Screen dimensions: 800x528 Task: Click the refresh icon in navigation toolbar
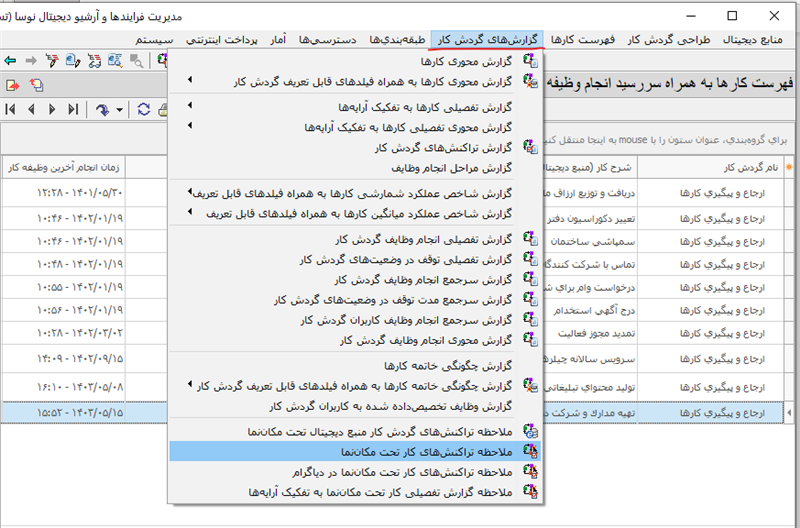coord(144,109)
